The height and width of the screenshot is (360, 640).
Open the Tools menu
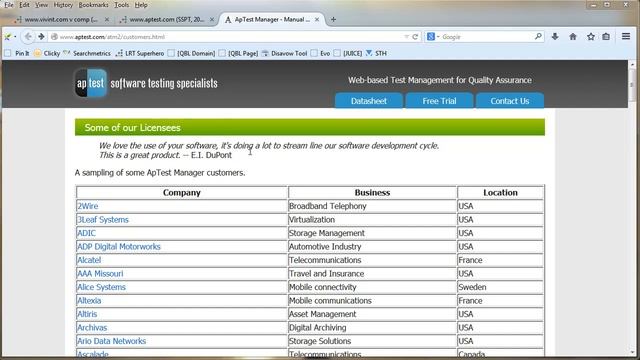tap(121, 5)
